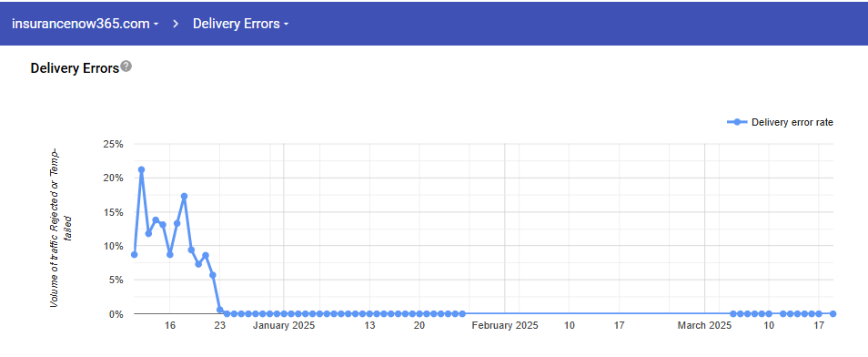
Task: Click the x-axis label 16
Action: point(170,325)
